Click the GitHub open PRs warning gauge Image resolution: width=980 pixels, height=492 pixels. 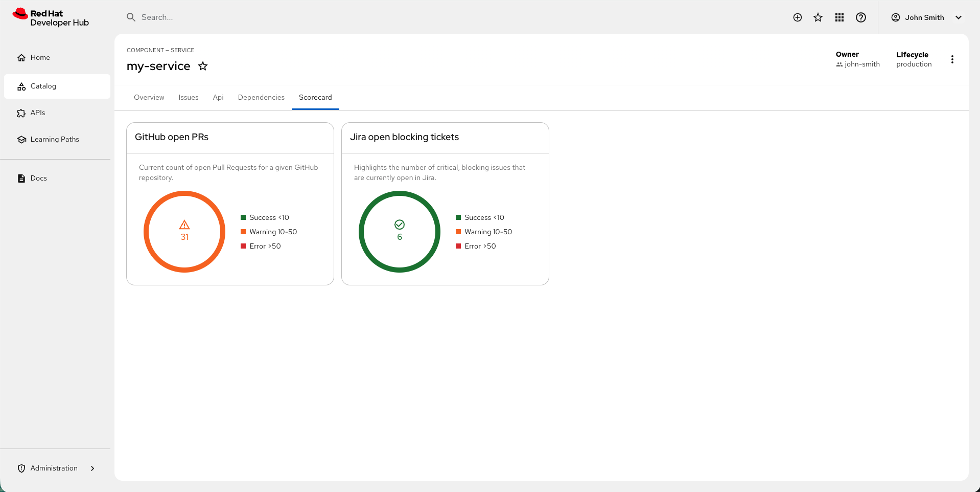(184, 232)
